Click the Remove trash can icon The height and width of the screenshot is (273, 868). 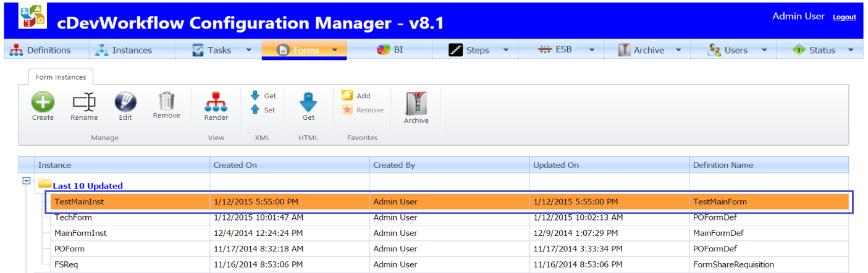(x=166, y=102)
